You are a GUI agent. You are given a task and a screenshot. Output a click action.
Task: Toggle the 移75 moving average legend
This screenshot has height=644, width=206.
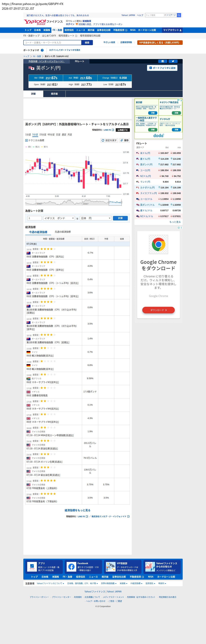tap(44, 147)
